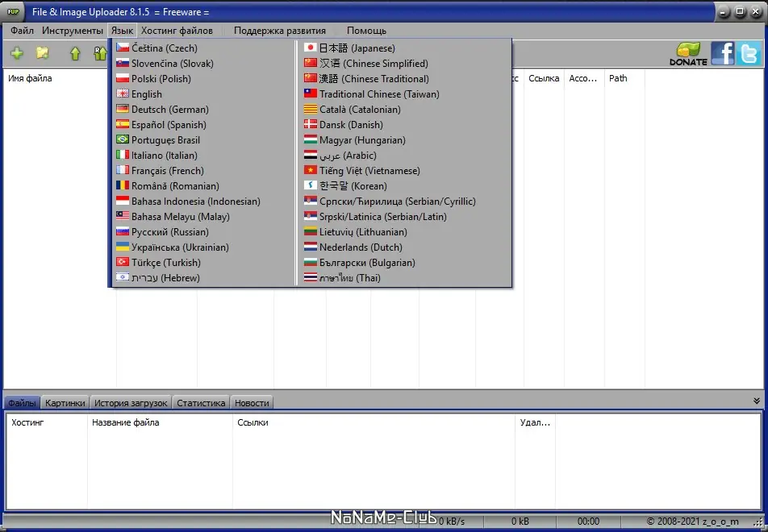This screenshot has height=532, width=768.
Task: Switch to the Новости tab
Action: (252, 403)
